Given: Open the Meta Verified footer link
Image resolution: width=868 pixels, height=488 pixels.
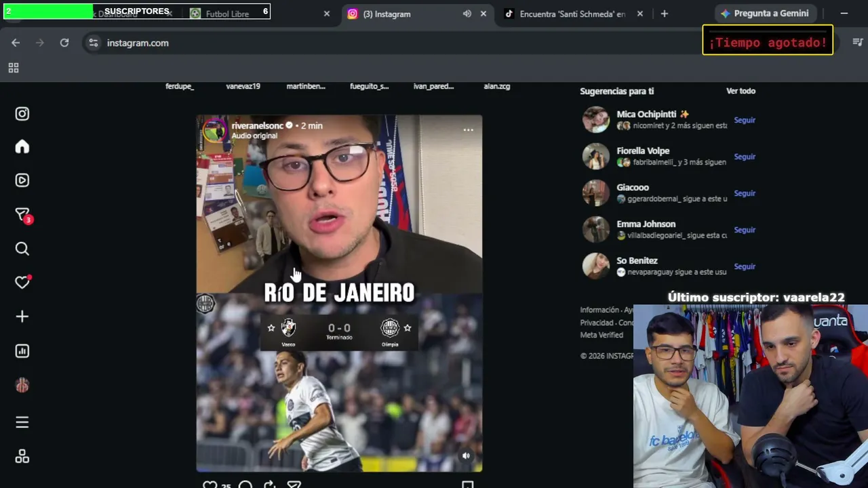Looking at the screenshot, I should [x=601, y=335].
